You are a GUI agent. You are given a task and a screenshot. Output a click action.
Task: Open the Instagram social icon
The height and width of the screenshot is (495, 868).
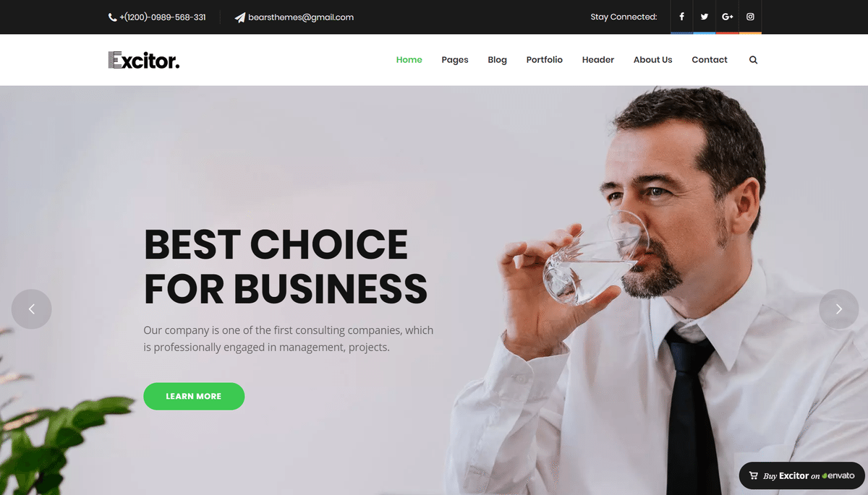tap(751, 17)
